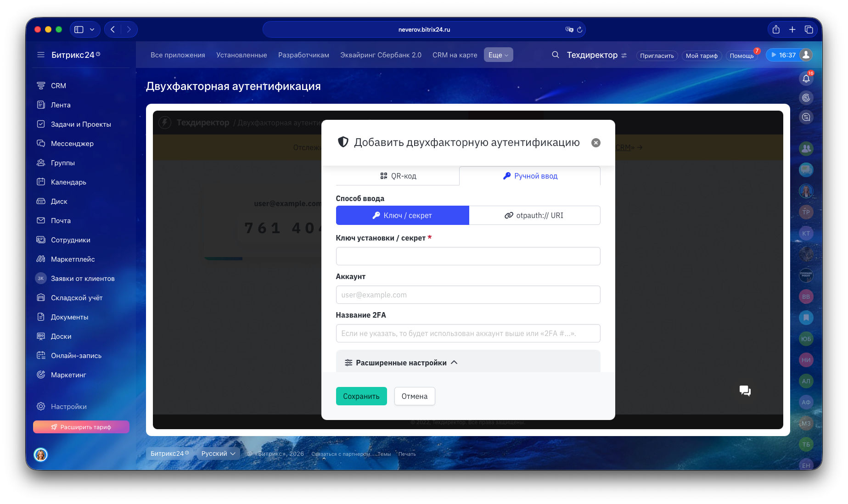This screenshot has width=848, height=504.
Task: Select the Ключ / секрет input method
Action: 402,215
